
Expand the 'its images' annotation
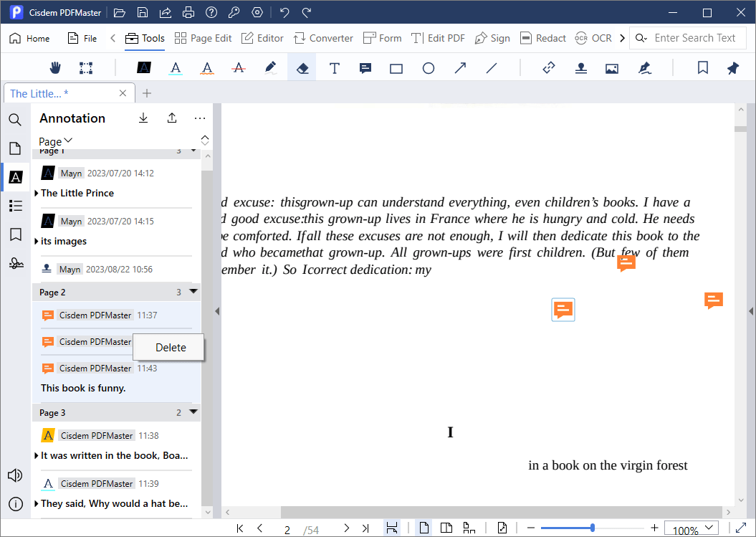37,241
